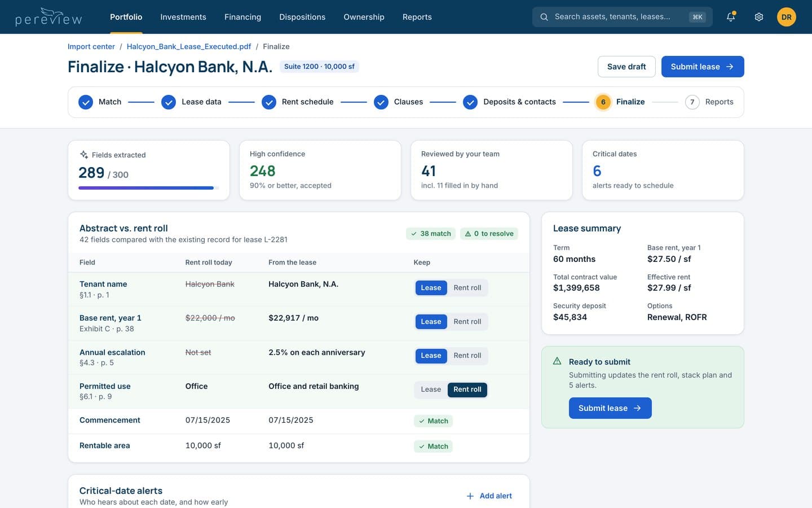Click the search magnifier icon

tap(544, 17)
